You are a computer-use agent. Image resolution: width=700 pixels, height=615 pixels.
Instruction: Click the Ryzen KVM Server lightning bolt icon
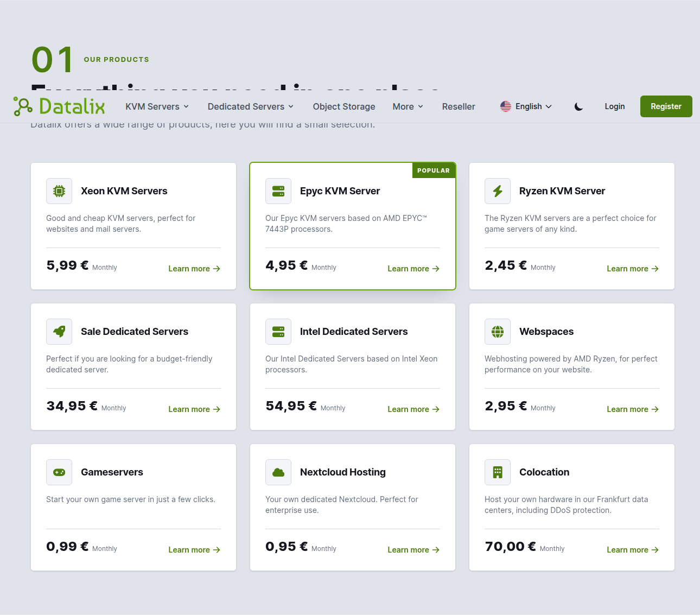tap(498, 191)
